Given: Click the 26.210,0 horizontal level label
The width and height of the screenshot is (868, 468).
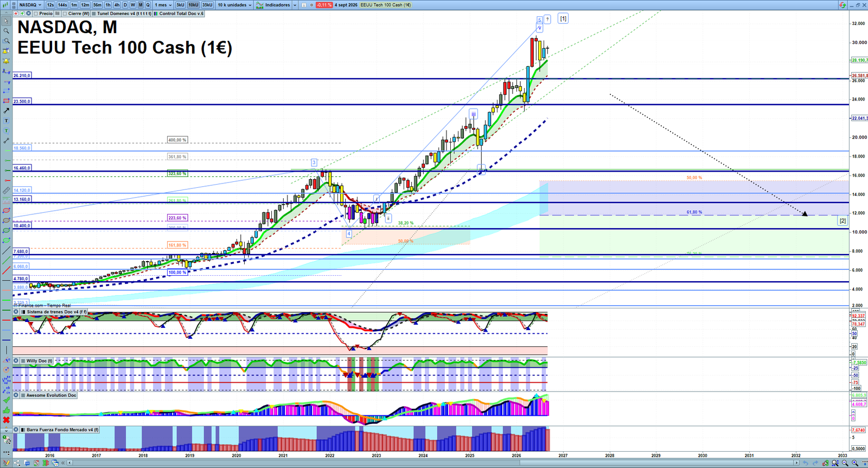Looking at the screenshot, I should pos(22,75).
